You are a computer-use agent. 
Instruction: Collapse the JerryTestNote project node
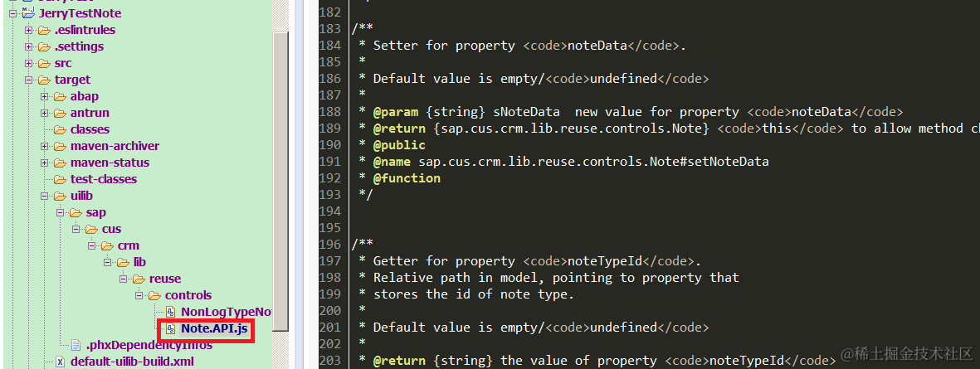click(12, 13)
